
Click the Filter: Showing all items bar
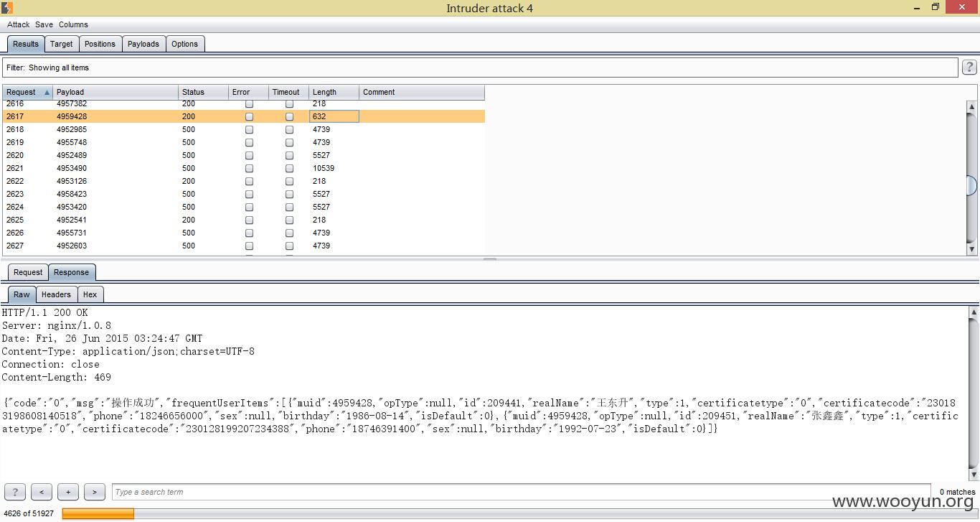click(x=480, y=67)
